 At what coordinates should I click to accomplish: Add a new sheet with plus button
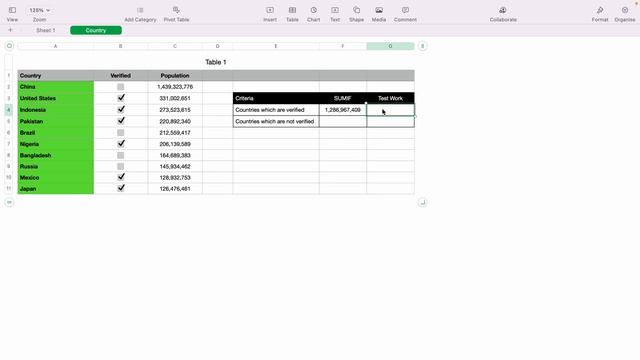[10, 30]
